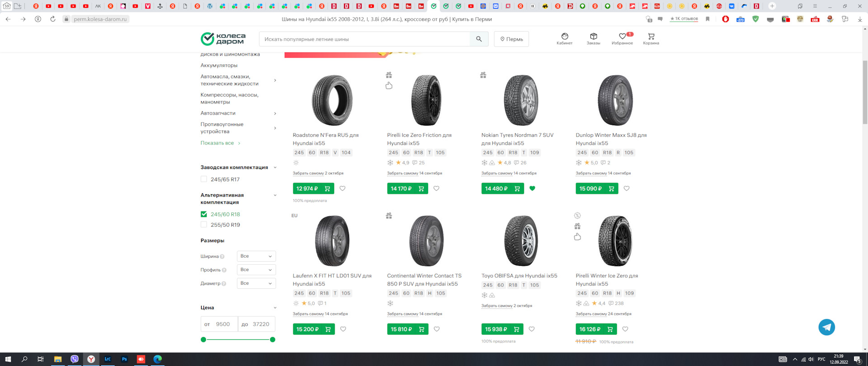This screenshot has height=366, width=868.
Task: Click the search magnifier button
Action: point(479,39)
